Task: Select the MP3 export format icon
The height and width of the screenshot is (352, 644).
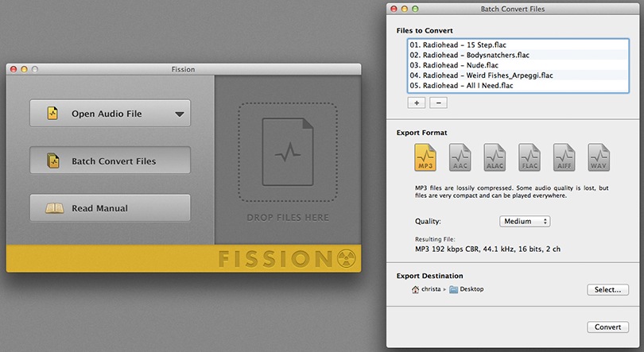Action: coord(425,157)
